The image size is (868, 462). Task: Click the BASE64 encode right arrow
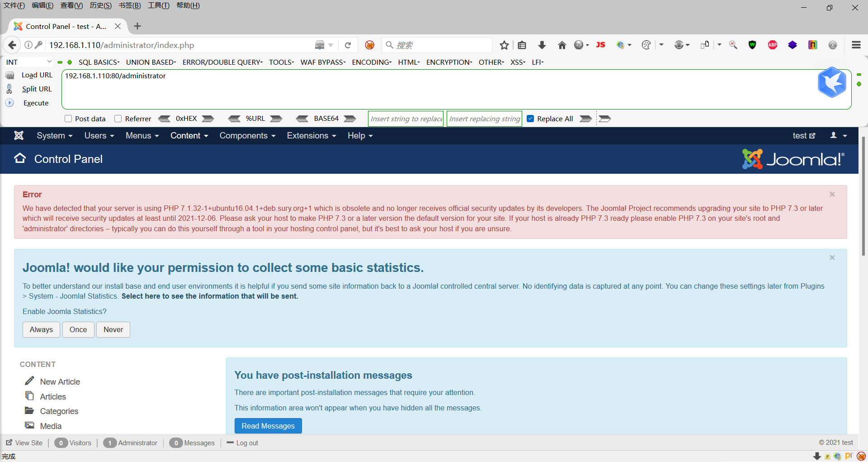pos(350,119)
